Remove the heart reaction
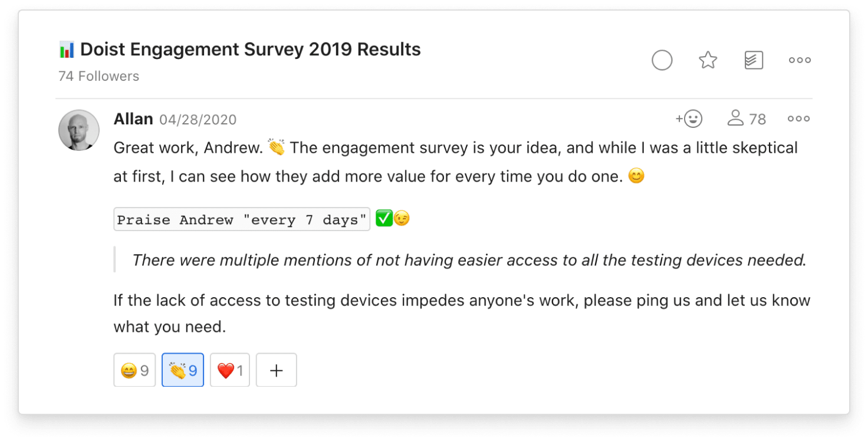 click(229, 370)
